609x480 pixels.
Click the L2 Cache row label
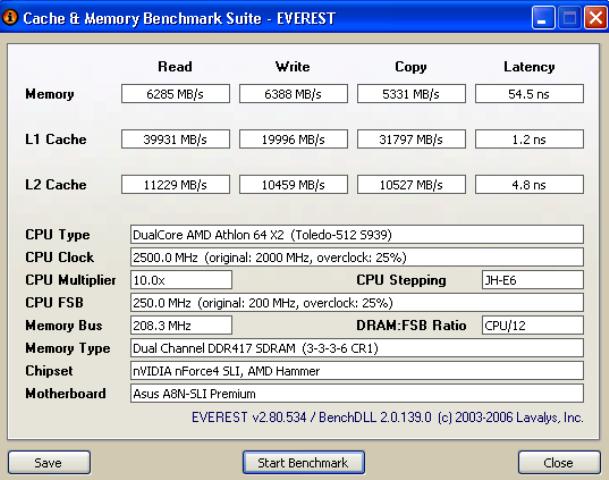click(x=56, y=184)
